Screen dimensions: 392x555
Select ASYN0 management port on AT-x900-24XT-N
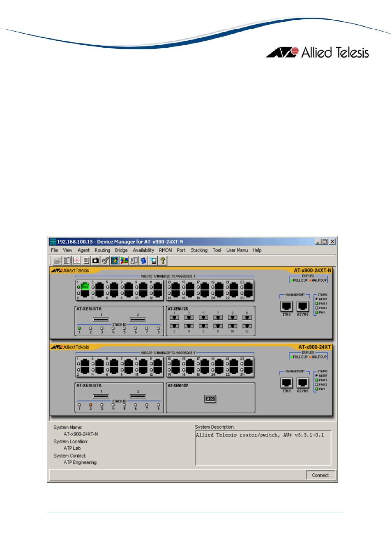pyautogui.click(x=303, y=306)
